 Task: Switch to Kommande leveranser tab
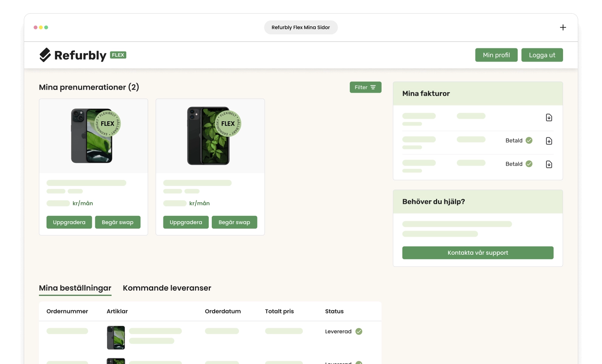click(167, 288)
